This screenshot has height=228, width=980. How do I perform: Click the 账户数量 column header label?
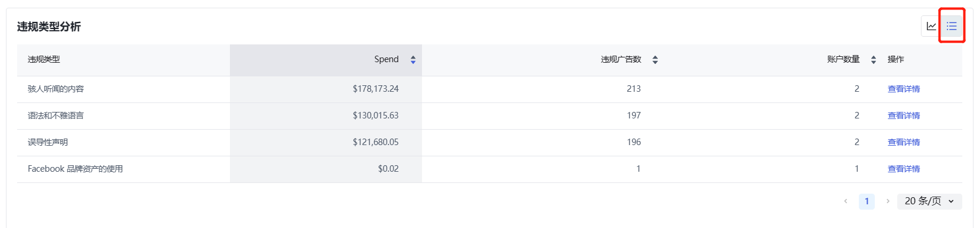843,59
